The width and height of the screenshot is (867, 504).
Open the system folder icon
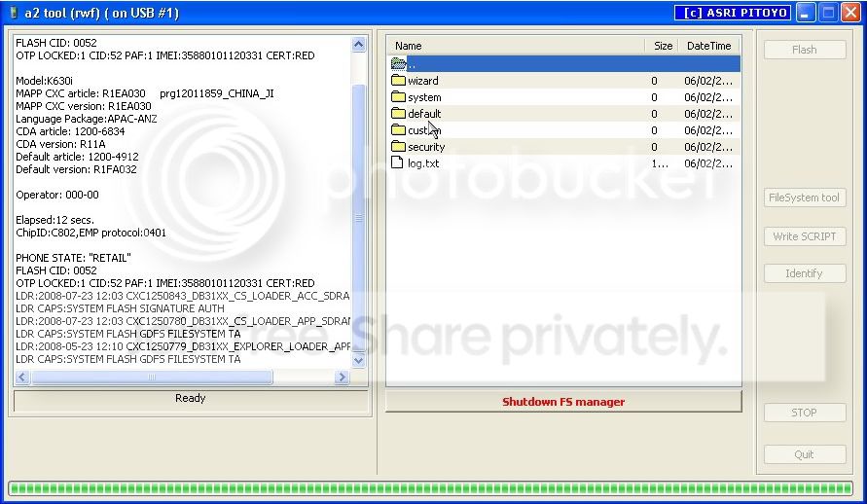pos(398,97)
